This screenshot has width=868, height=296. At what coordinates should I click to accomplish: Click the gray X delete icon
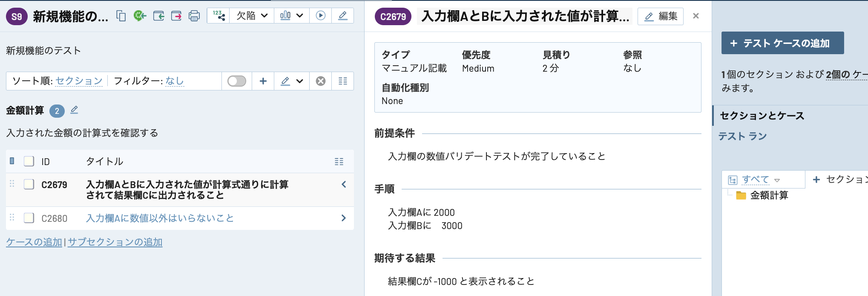[321, 81]
